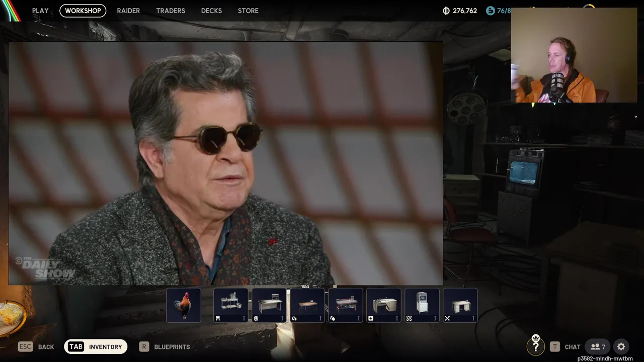Open the Utility Station card
Image resolution: width=644 pixels, height=362 pixels.
[x=422, y=305]
